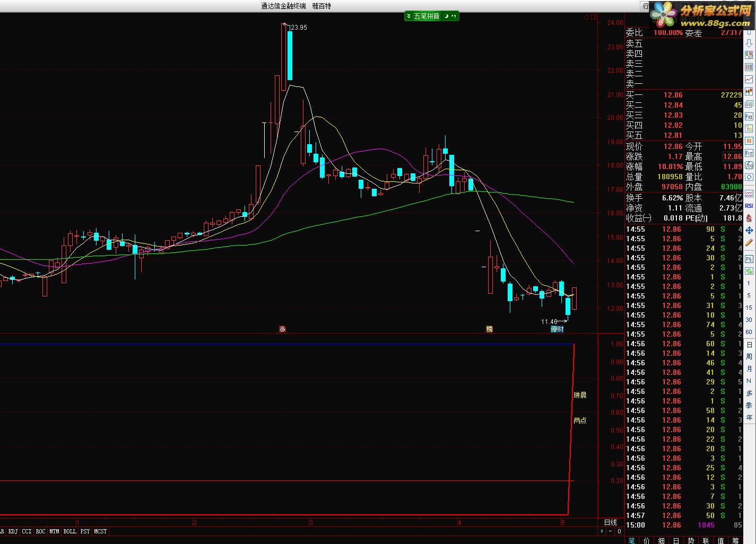Open the 势 trend tab at bottom right
This screenshot has height=544, width=756.
point(691,540)
